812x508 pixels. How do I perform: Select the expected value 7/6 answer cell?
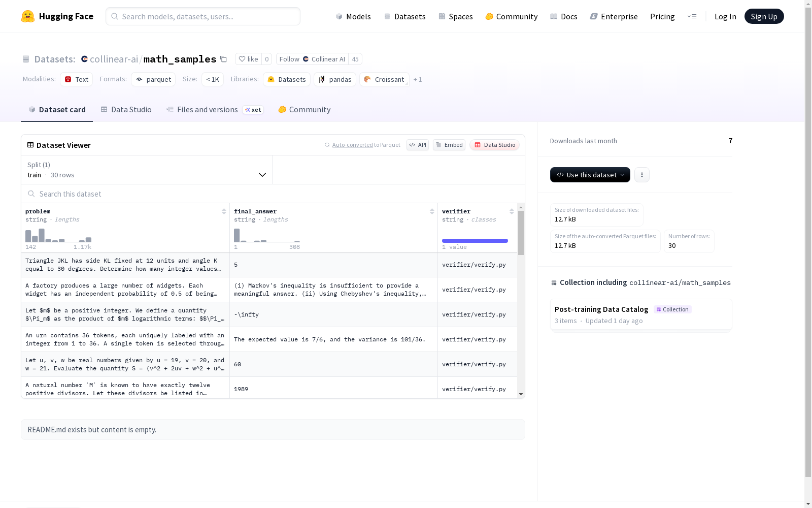[333, 339]
